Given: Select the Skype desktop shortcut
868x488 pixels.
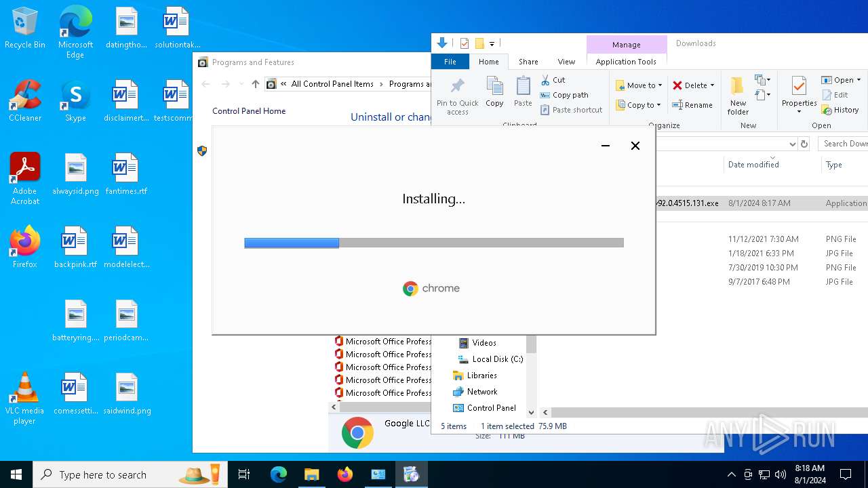Looking at the screenshot, I should point(75,102).
